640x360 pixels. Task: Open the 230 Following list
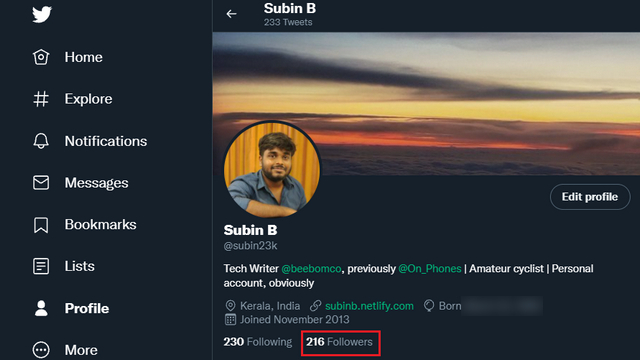tap(258, 342)
